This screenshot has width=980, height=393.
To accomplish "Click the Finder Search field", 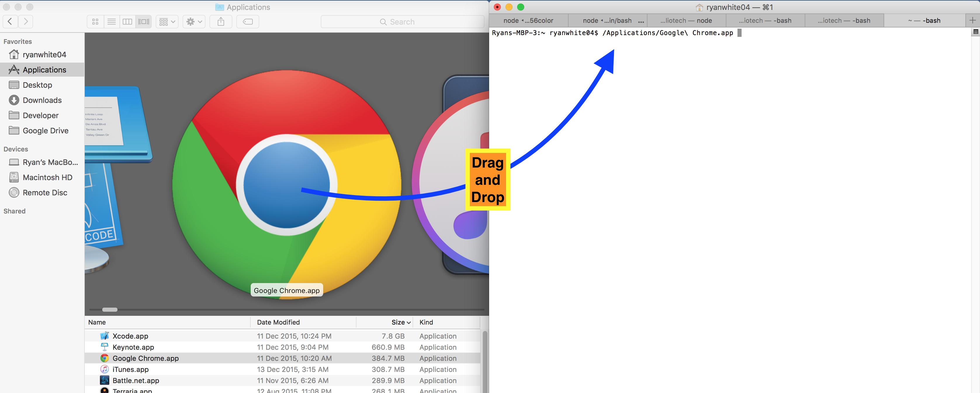I will coord(402,22).
